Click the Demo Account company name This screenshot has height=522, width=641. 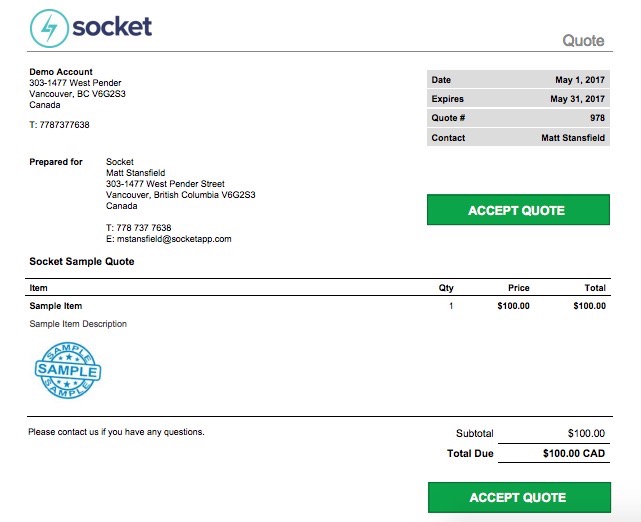coord(61,72)
